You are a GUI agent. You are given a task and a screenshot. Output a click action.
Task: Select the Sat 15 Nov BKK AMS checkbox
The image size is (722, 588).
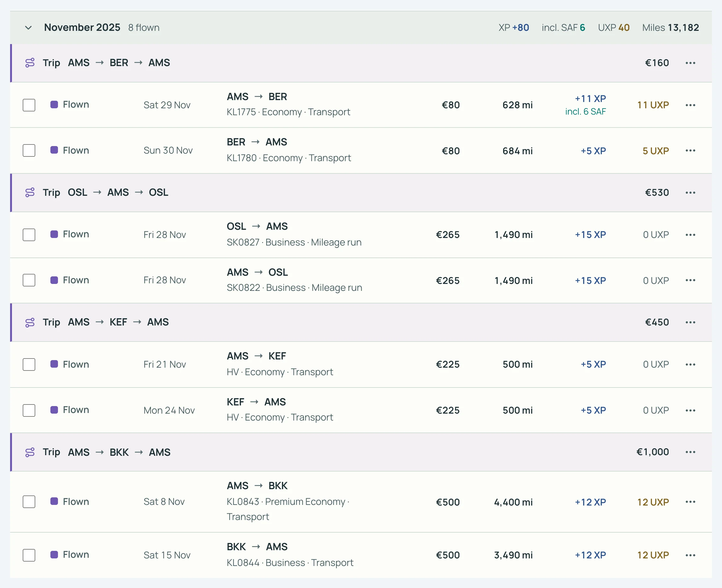(x=29, y=555)
